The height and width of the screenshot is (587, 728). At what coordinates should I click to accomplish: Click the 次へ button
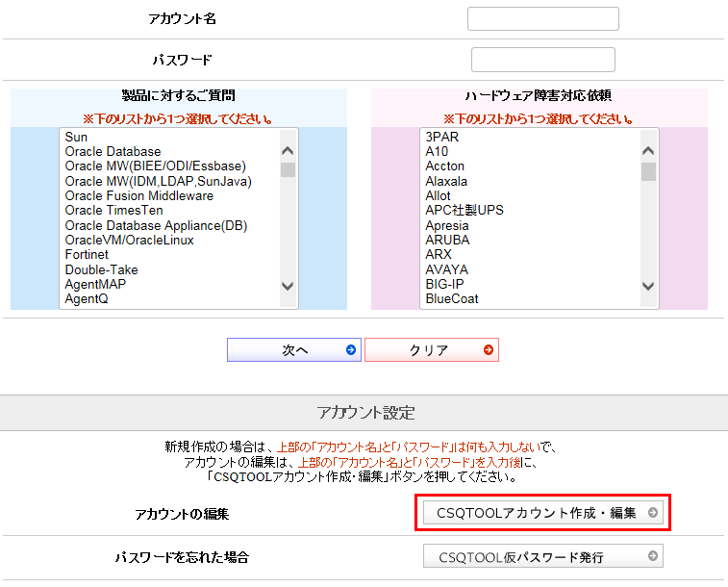(x=294, y=349)
